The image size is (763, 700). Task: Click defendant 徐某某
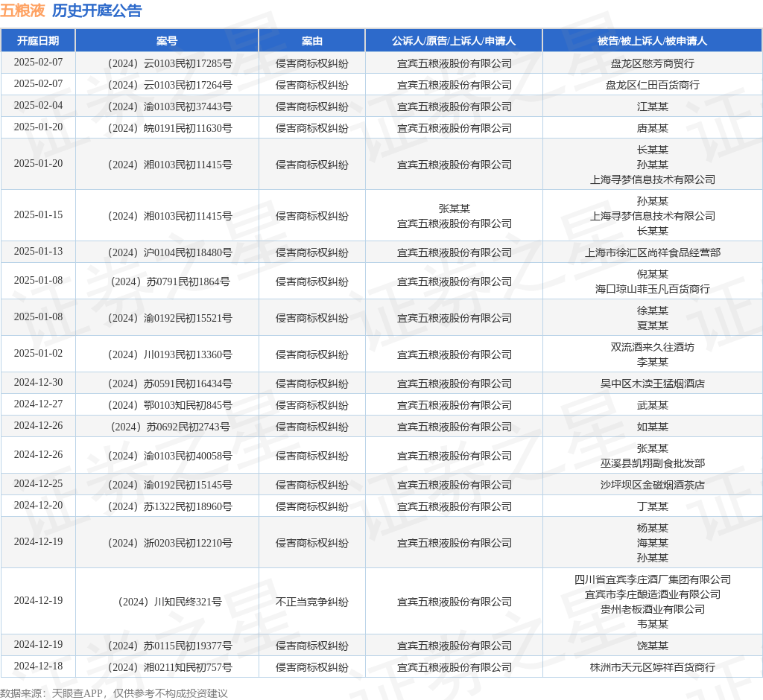[653, 311]
